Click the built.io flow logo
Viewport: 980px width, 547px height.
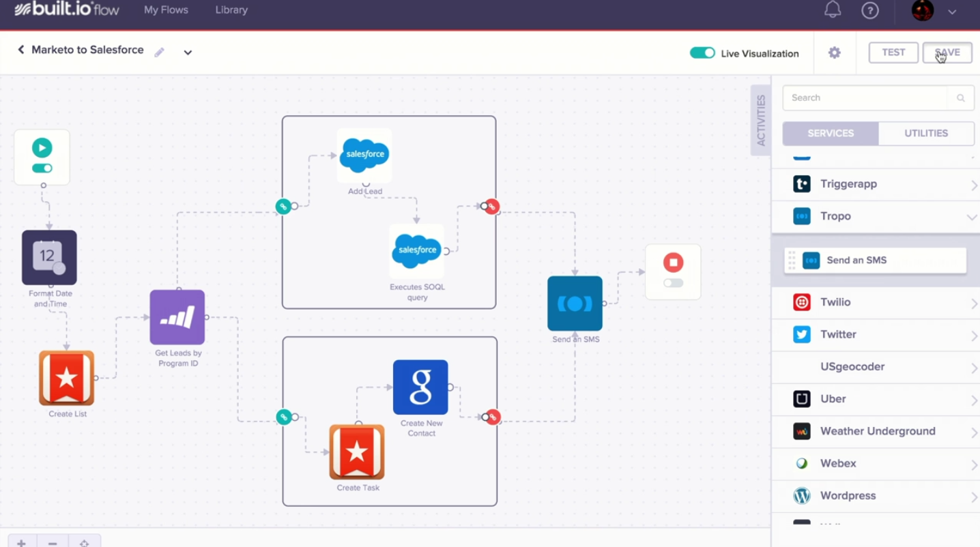click(x=67, y=10)
